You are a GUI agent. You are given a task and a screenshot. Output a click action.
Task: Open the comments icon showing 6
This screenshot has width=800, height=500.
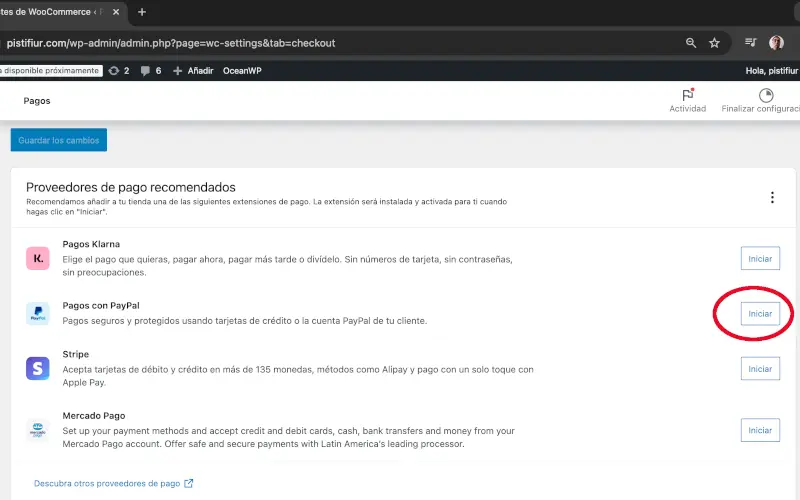151,71
